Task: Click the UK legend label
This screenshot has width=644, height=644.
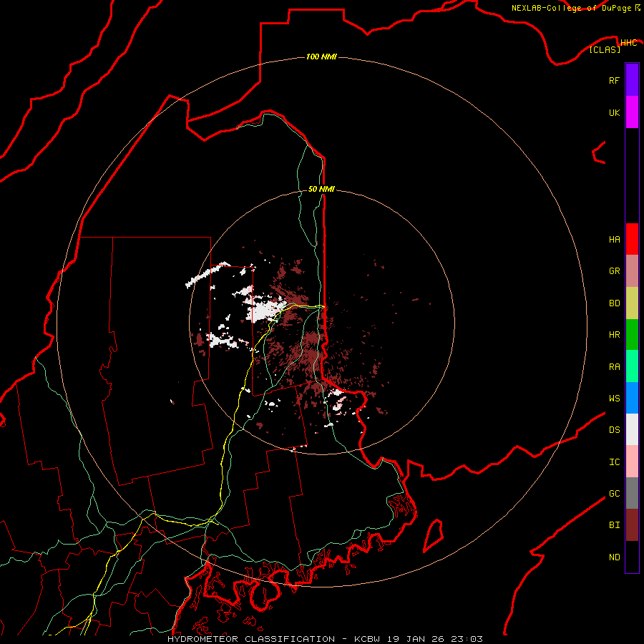Action: tap(614, 112)
